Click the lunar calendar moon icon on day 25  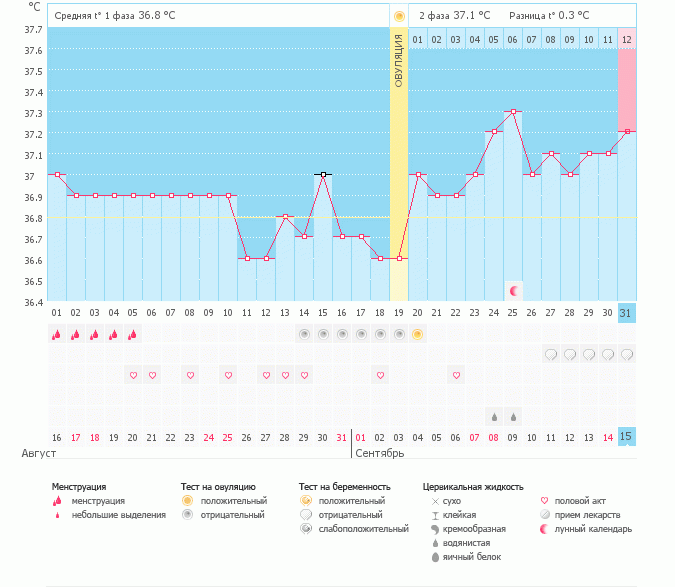point(513,291)
